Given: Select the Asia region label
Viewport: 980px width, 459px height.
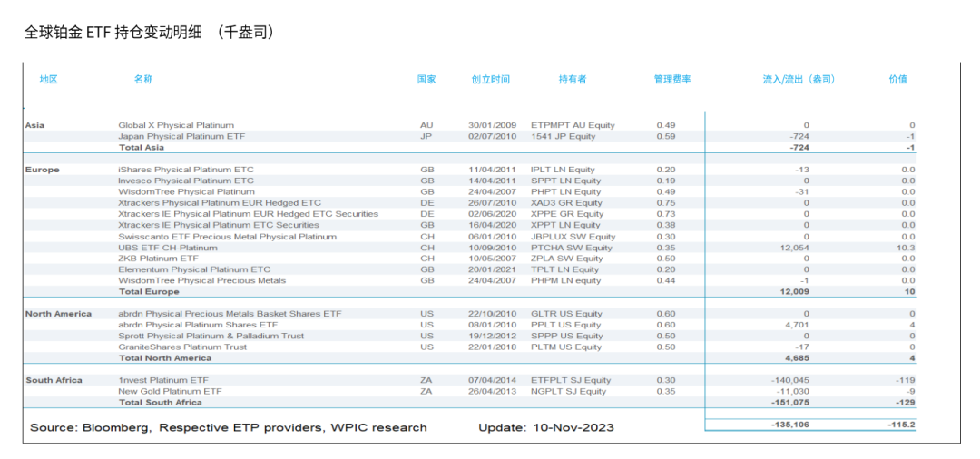Looking at the screenshot, I should coord(35,125).
